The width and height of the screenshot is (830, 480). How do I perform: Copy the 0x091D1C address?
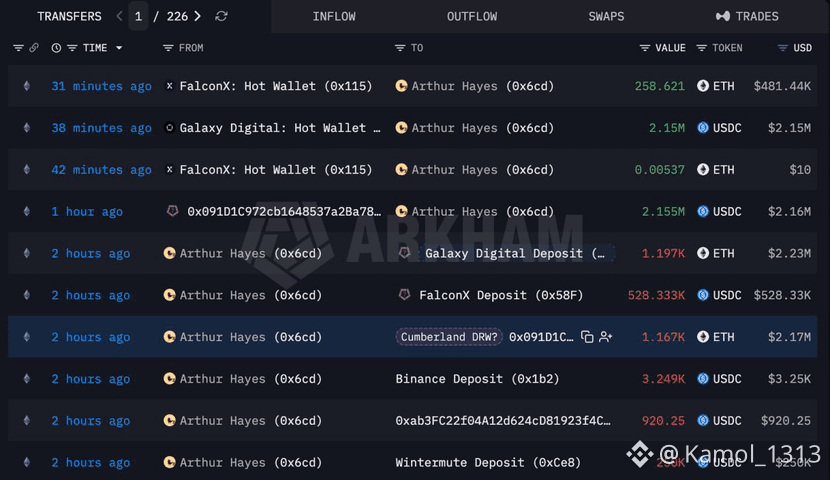point(587,337)
